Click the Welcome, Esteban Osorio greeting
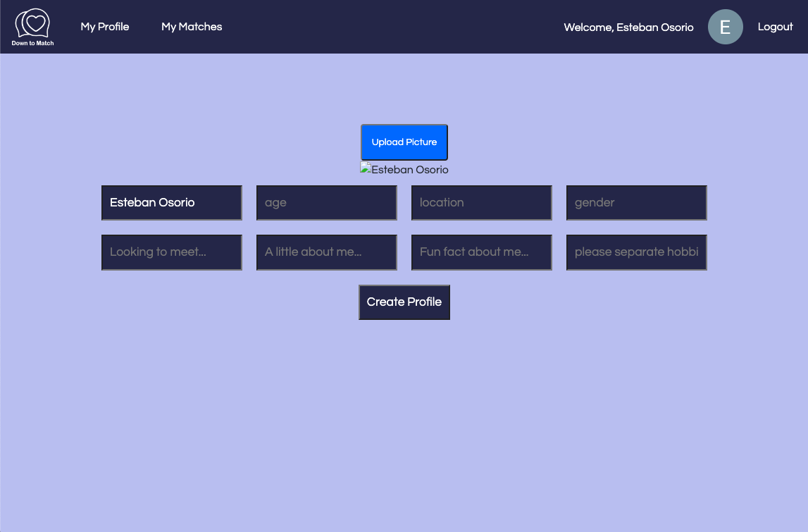808x532 pixels. 628,27
